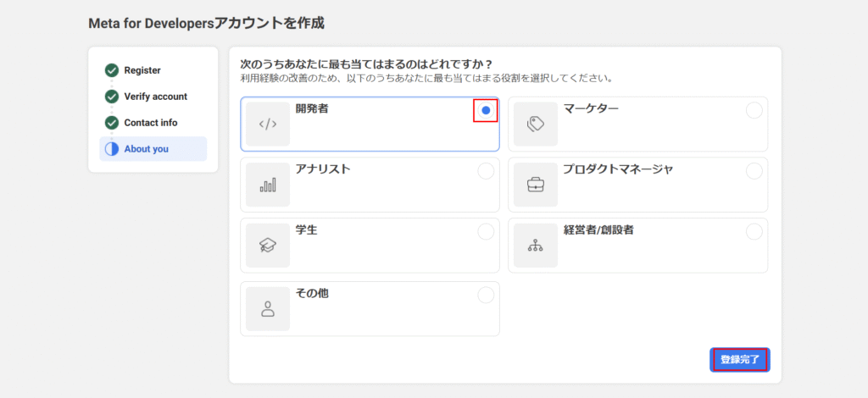The width and height of the screenshot is (868, 398).
Task: Click the price tag icon for マーケター
Action: [535, 124]
